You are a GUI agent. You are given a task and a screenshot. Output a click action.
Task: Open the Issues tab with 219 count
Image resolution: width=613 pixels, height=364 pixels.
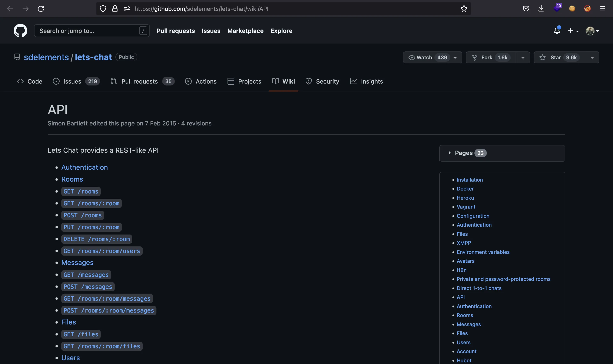click(76, 81)
